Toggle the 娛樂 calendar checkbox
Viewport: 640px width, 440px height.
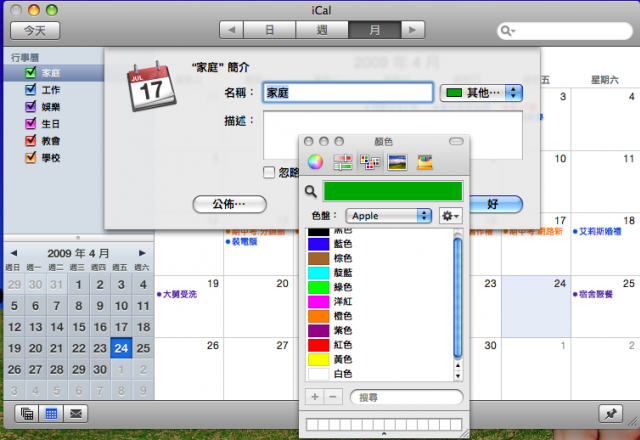(31, 107)
